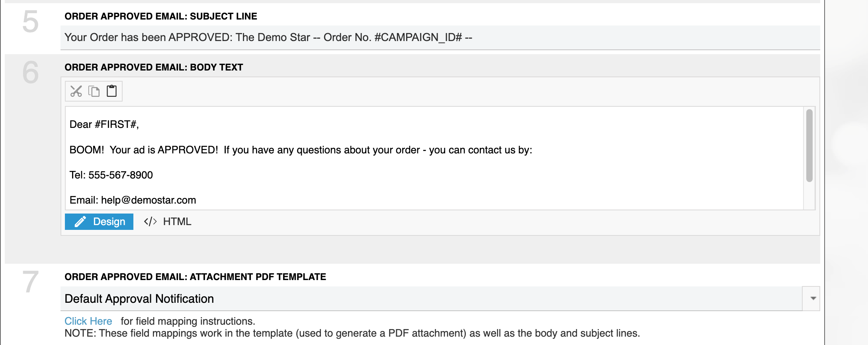This screenshot has height=345, width=868.
Task: Click the Paste clipboard icon
Action: tap(112, 91)
